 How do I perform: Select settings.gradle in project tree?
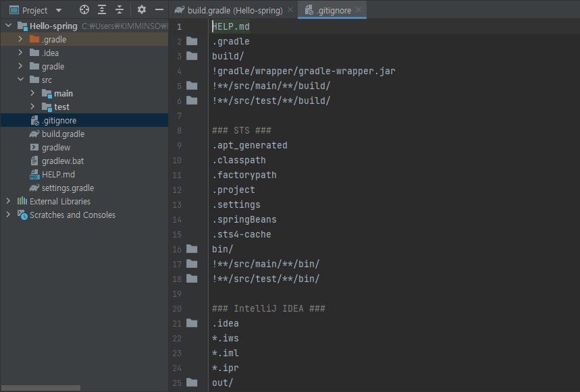point(68,188)
